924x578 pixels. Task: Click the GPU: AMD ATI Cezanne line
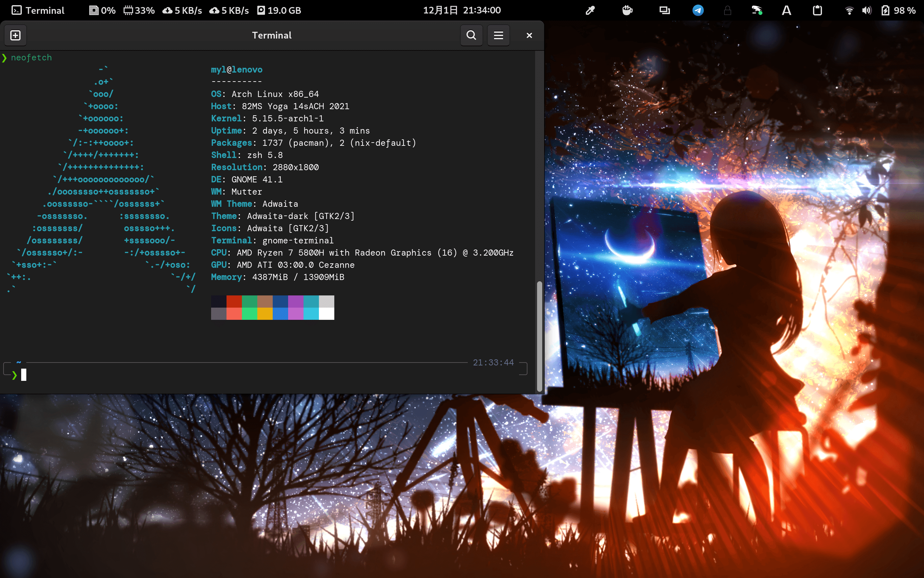coord(283,265)
